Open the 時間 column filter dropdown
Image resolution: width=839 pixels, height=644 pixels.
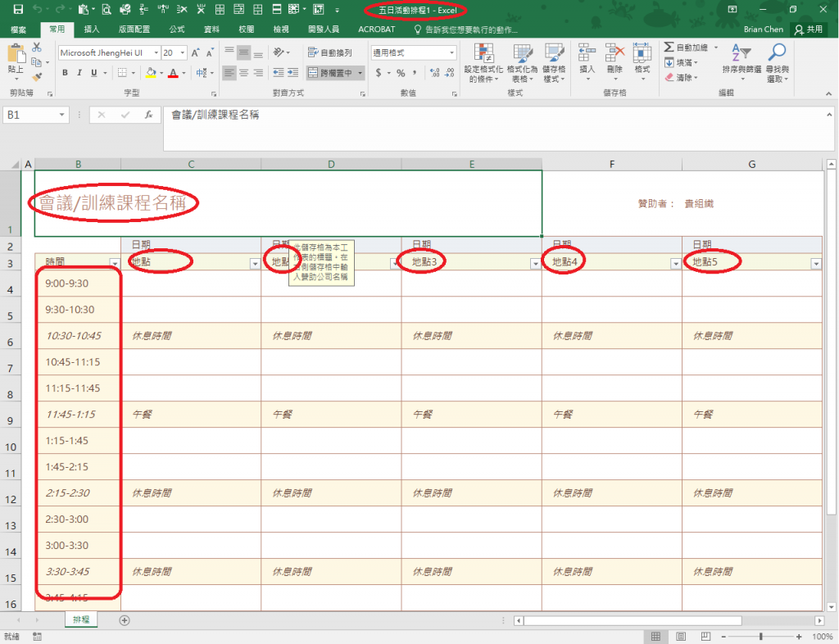tap(115, 263)
